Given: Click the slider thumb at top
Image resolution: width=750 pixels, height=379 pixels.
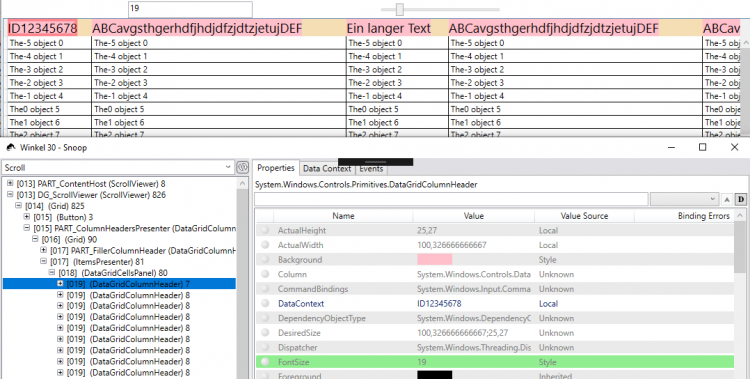Looking at the screenshot, I should tap(400, 9).
